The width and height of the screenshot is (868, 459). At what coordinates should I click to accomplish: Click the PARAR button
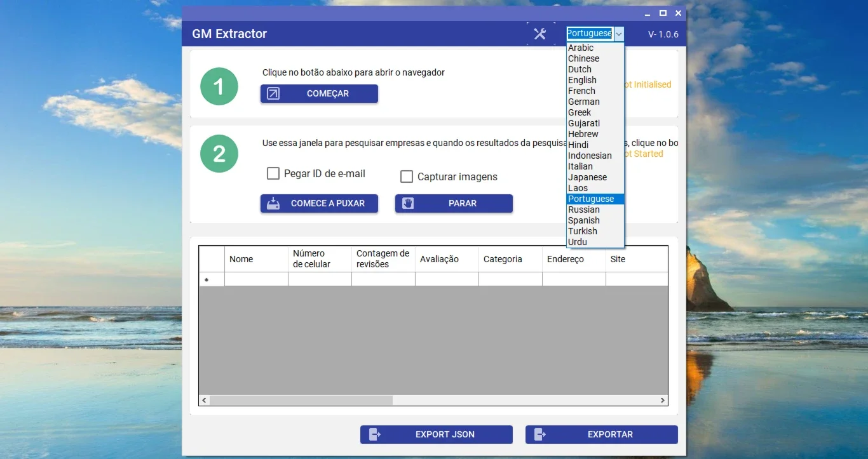(454, 203)
